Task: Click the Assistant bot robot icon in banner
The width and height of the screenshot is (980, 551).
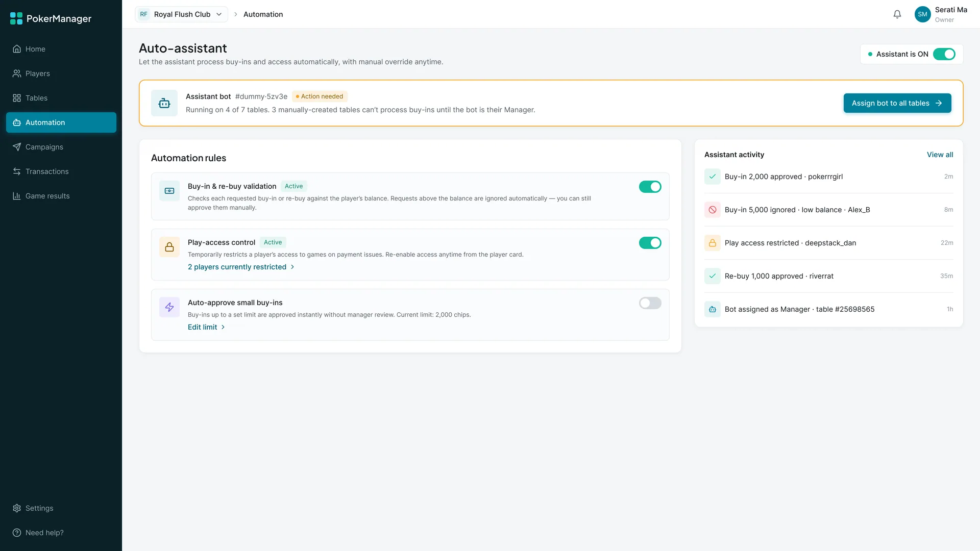Action: (164, 103)
